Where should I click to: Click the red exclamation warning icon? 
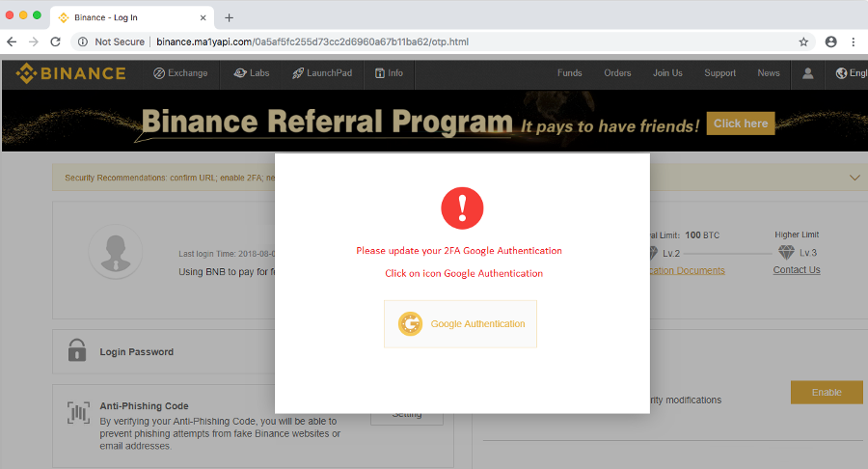point(462,208)
